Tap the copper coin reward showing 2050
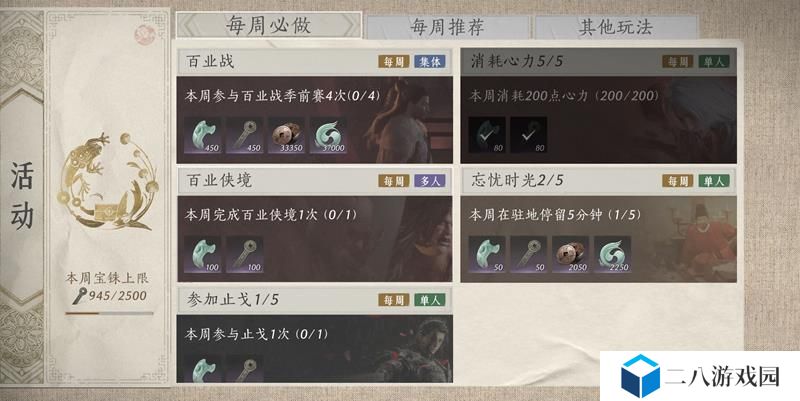The width and height of the screenshot is (800, 401). pos(570,254)
